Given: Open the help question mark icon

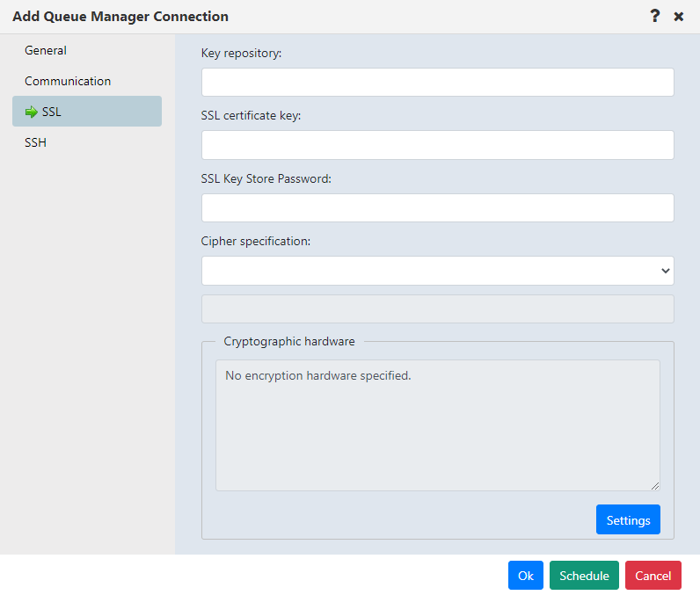Looking at the screenshot, I should (x=654, y=16).
